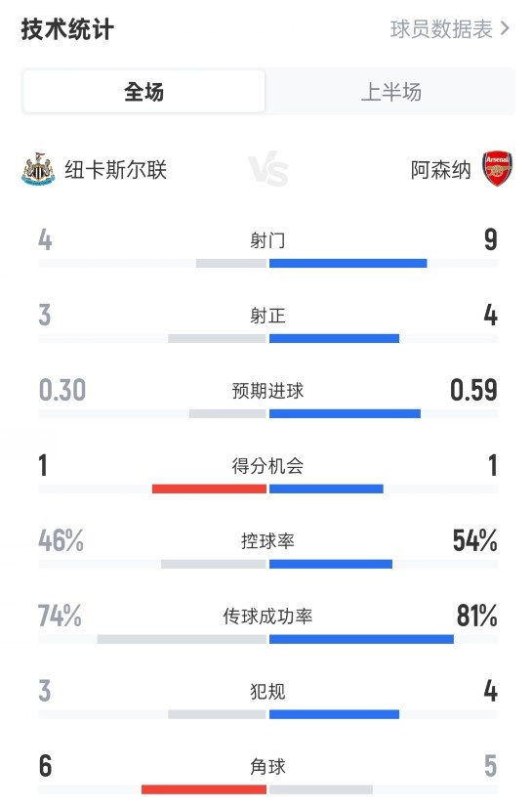
Task: Switch to the 全场 tab
Action: coord(143,92)
